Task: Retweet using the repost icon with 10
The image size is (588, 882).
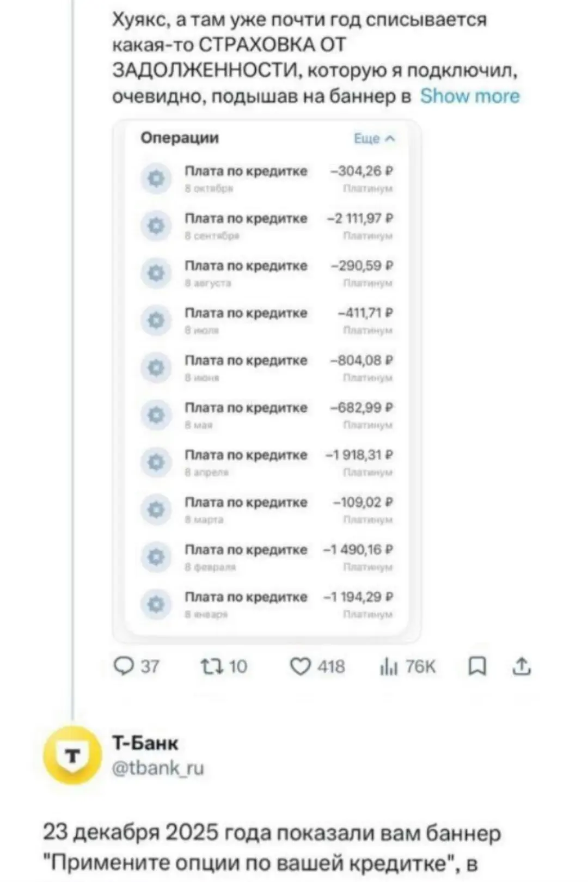Action: coord(224,666)
